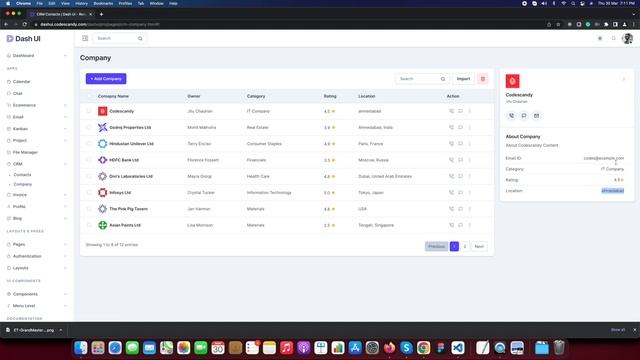Open the user avatar profile menu
Image resolution: width=640 pixels, height=360 pixels.
[x=627, y=38]
